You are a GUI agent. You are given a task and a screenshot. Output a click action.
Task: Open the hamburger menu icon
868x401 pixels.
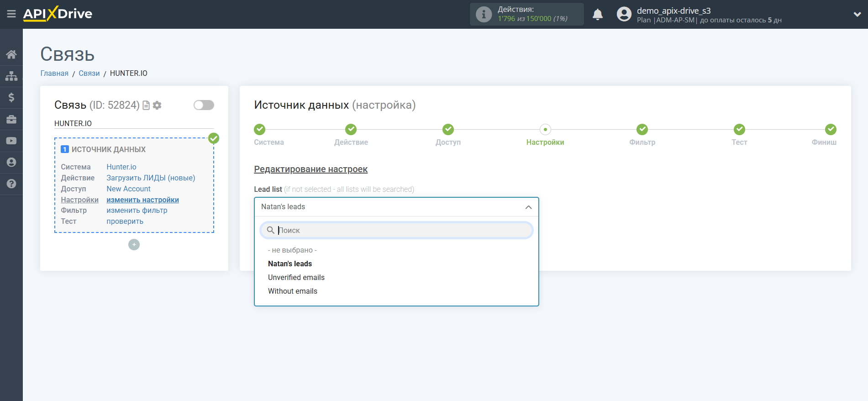[x=11, y=14]
